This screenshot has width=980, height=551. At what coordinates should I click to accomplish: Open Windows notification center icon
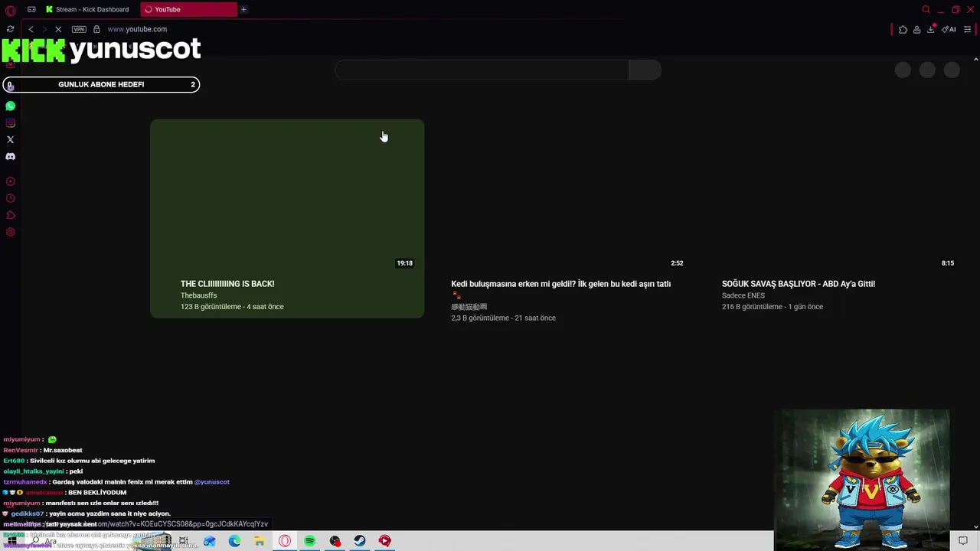(963, 541)
